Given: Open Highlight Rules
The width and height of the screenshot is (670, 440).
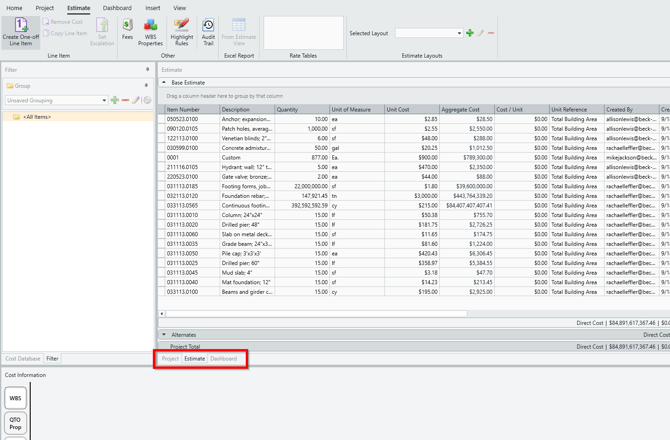Looking at the screenshot, I should click(182, 32).
